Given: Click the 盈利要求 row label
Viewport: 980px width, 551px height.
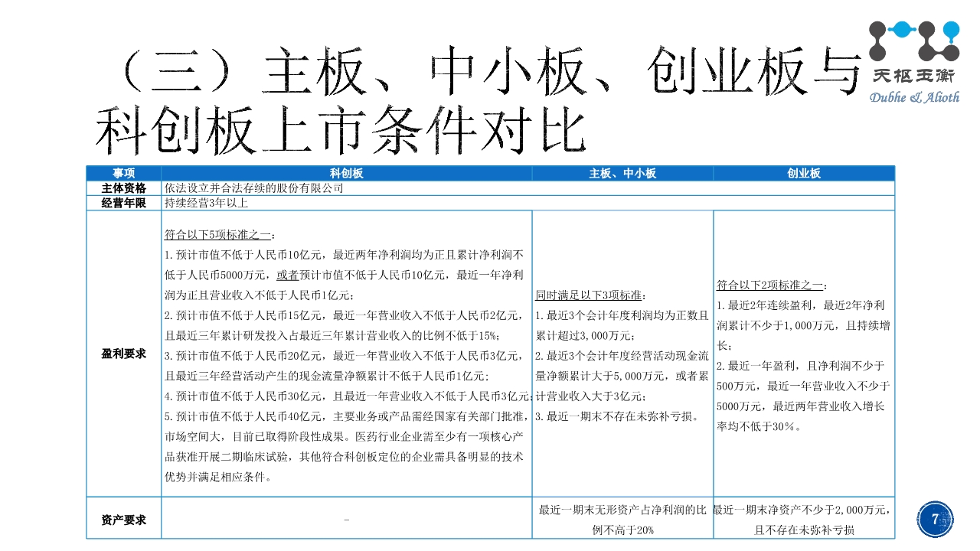Looking at the screenshot, I should point(123,354).
